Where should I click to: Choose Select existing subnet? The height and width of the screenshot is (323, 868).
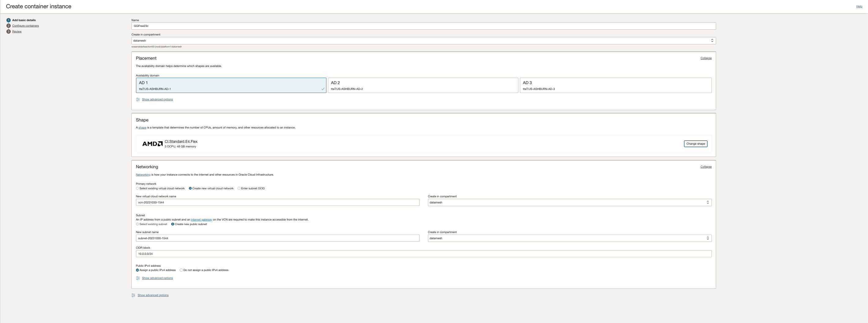138,224
